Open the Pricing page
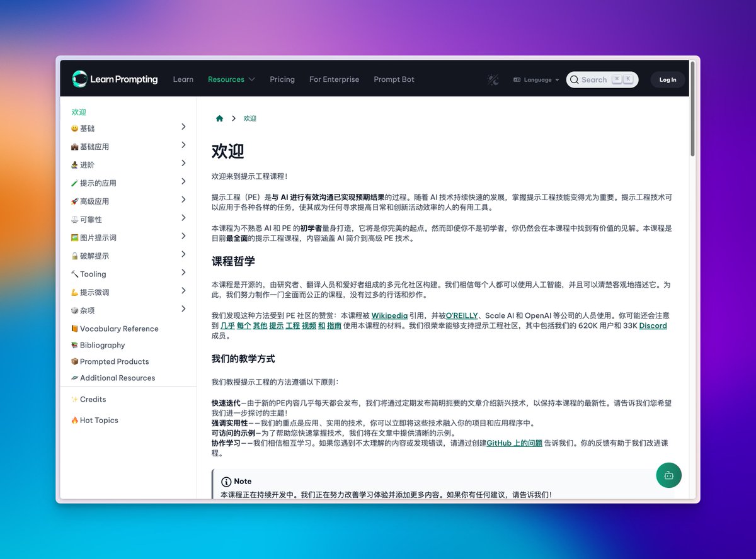Screen dimensions: 756x559 [x=282, y=79]
